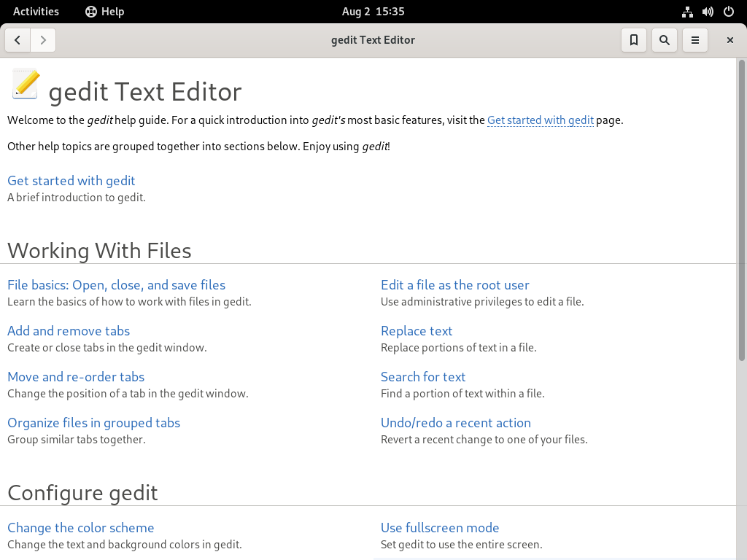Screen dimensions: 747x560
Task: Click 'Change the text and background colors' description
Action: click(x=124, y=544)
